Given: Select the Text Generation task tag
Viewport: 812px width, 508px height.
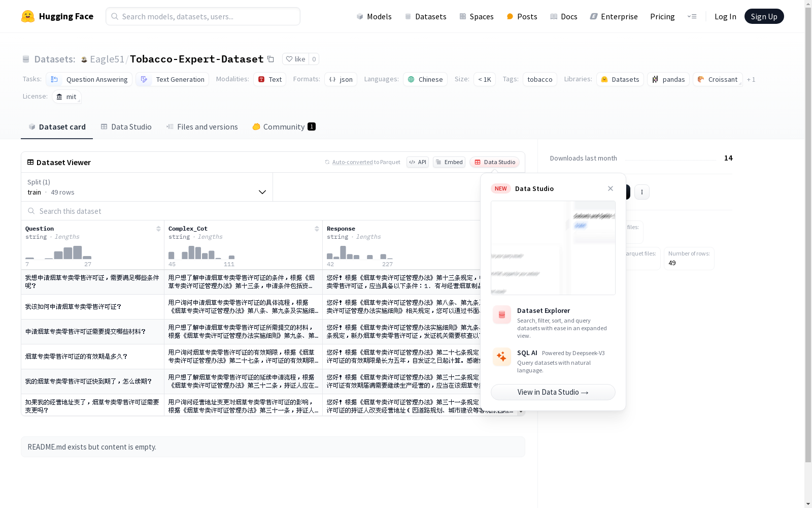Looking at the screenshot, I should (173, 79).
